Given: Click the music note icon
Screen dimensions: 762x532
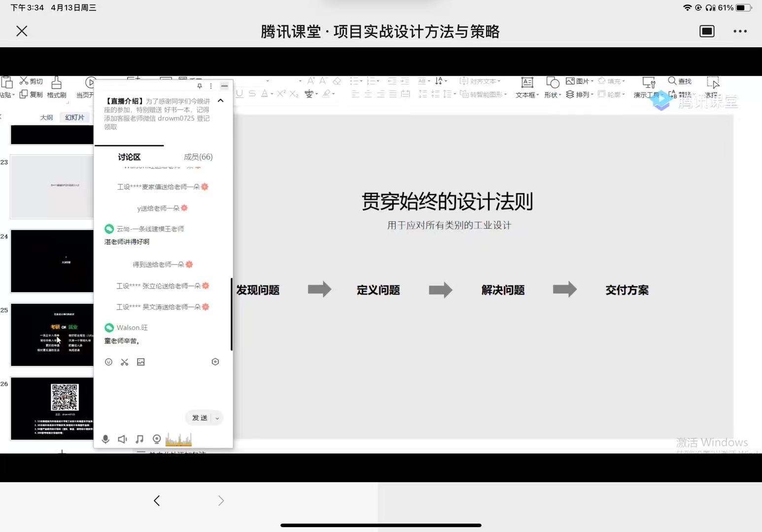Looking at the screenshot, I should [x=139, y=439].
